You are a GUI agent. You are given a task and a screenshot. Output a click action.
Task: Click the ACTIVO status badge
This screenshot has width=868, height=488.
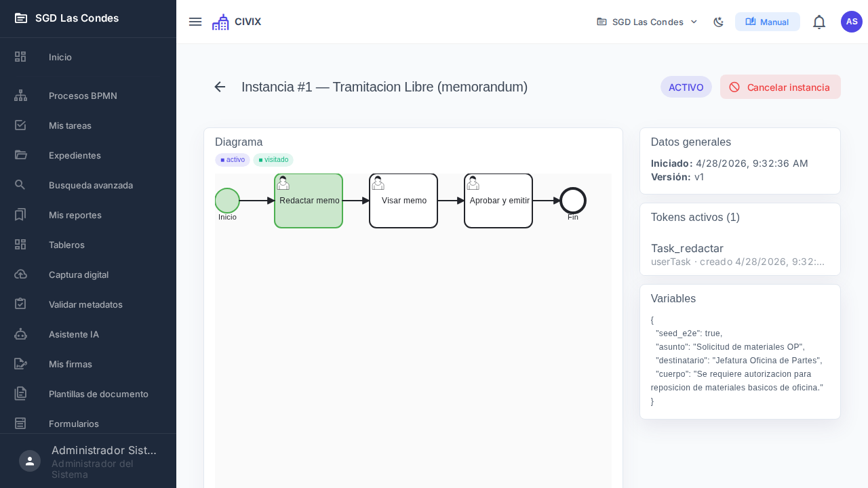pos(686,87)
